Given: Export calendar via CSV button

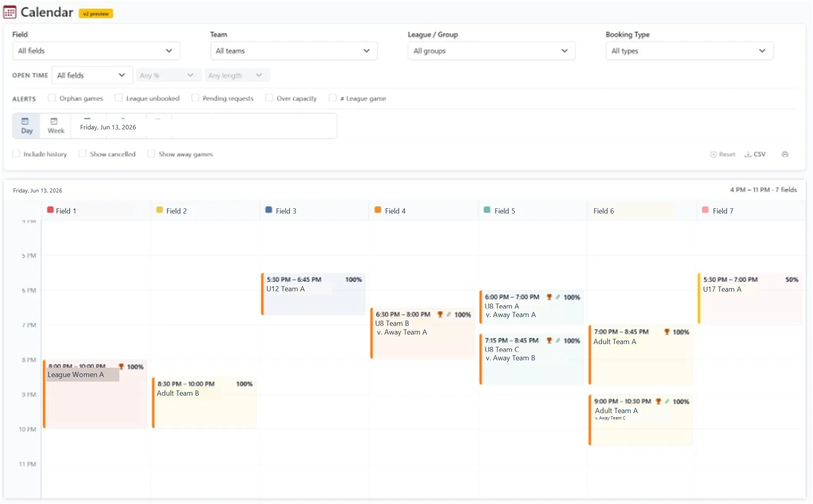Looking at the screenshot, I should click(755, 154).
